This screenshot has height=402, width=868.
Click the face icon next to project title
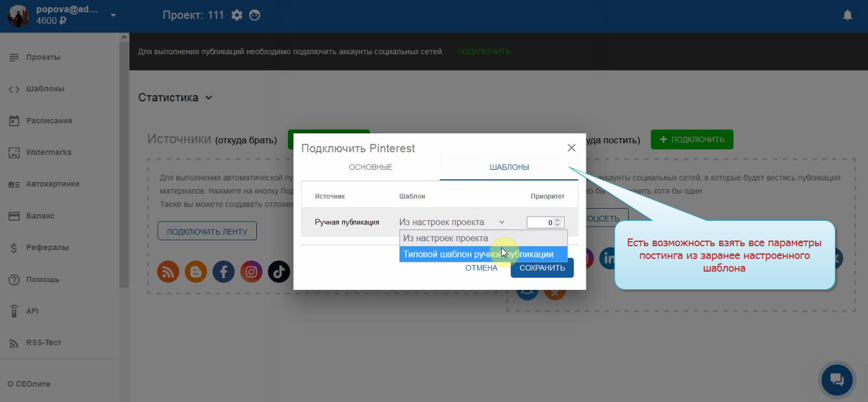[x=255, y=15]
